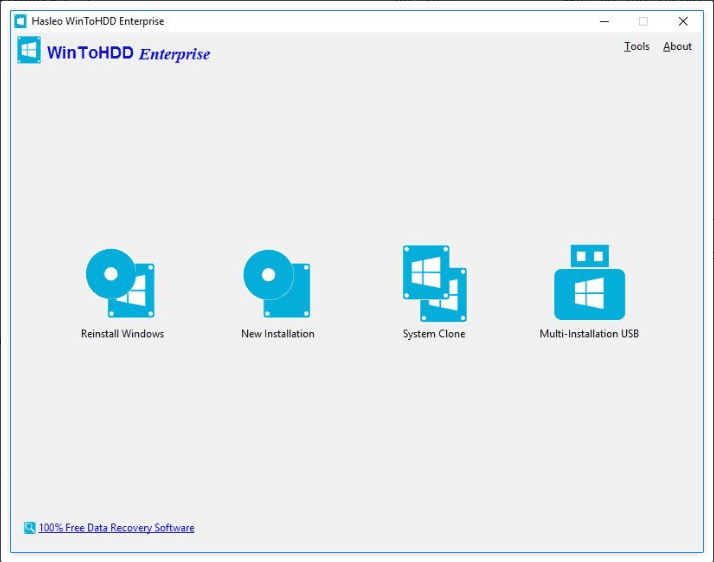
Task: Click the magnifier icon beside the recovery link
Action: (30, 528)
